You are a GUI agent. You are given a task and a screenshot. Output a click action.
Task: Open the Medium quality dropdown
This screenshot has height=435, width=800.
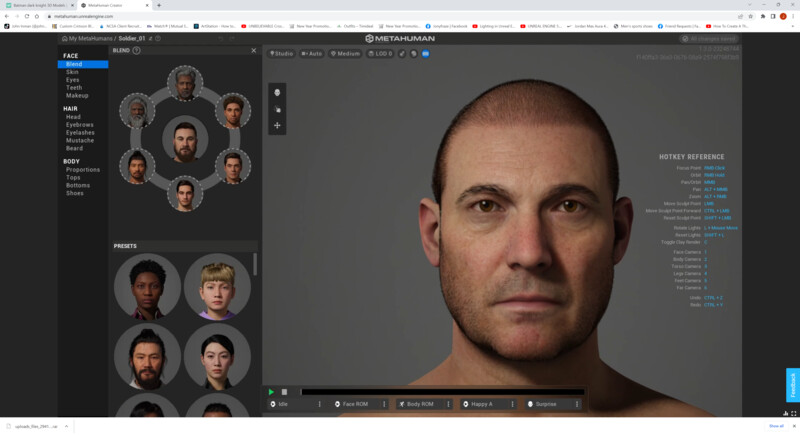(345, 53)
